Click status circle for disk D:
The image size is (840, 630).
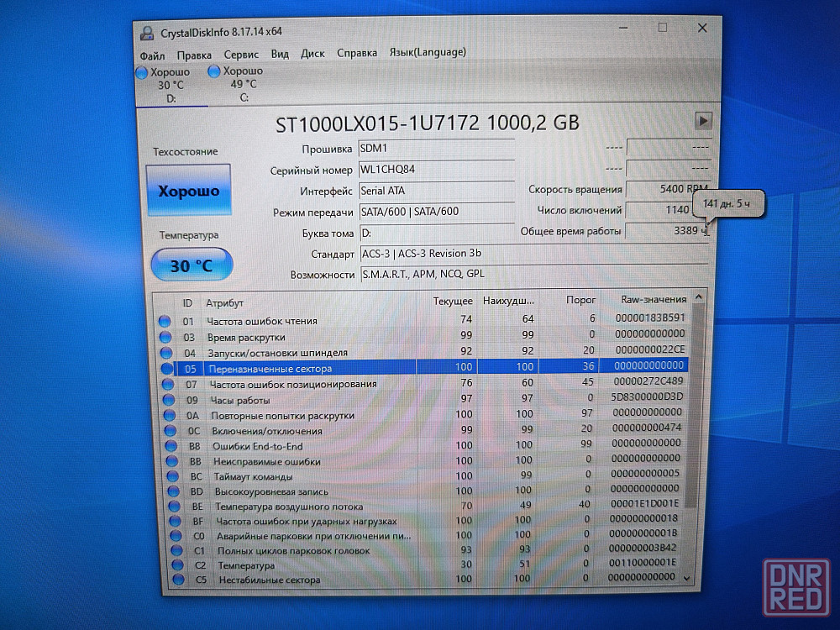pyautogui.click(x=142, y=73)
